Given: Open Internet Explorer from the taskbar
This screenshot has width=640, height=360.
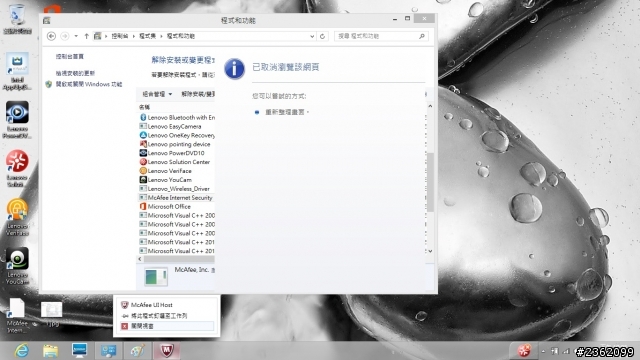Looking at the screenshot, I should click(x=21, y=351).
